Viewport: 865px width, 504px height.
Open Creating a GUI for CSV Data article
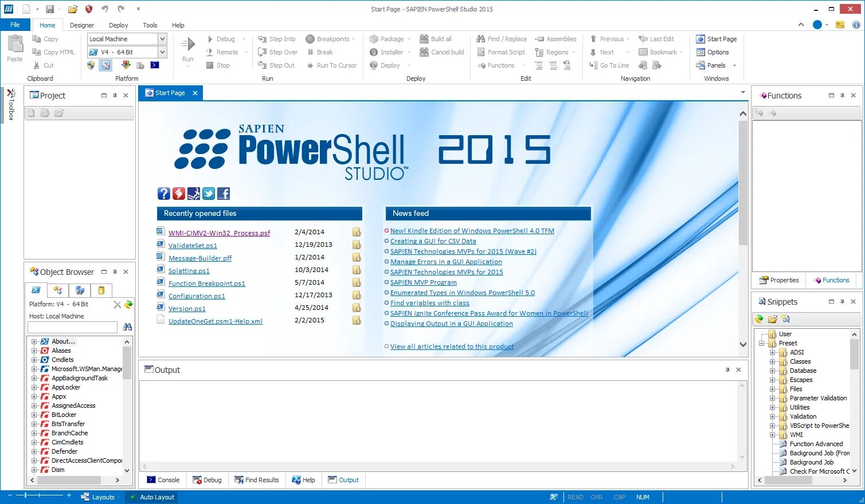coord(433,241)
